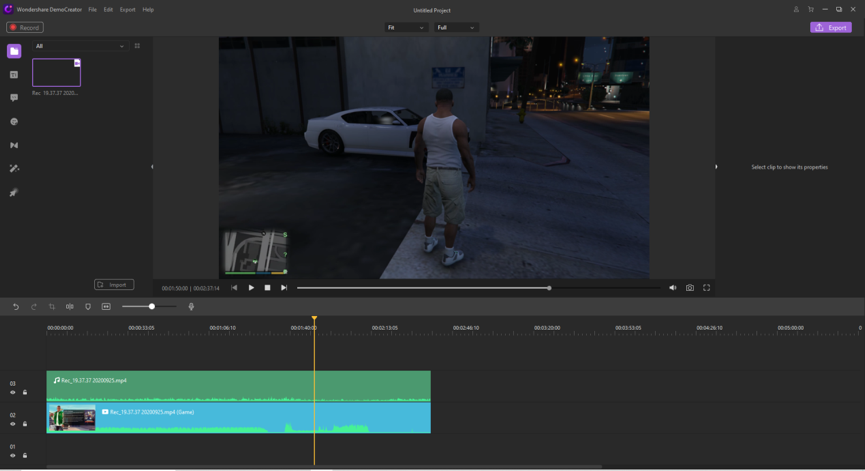
Task: Open the Media library panel
Action: pyautogui.click(x=14, y=51)
